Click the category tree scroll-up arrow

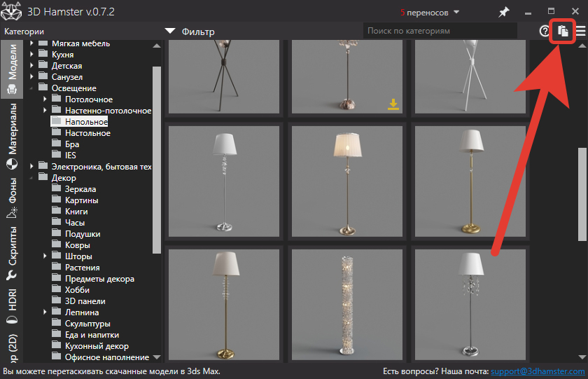pos(157,46)
